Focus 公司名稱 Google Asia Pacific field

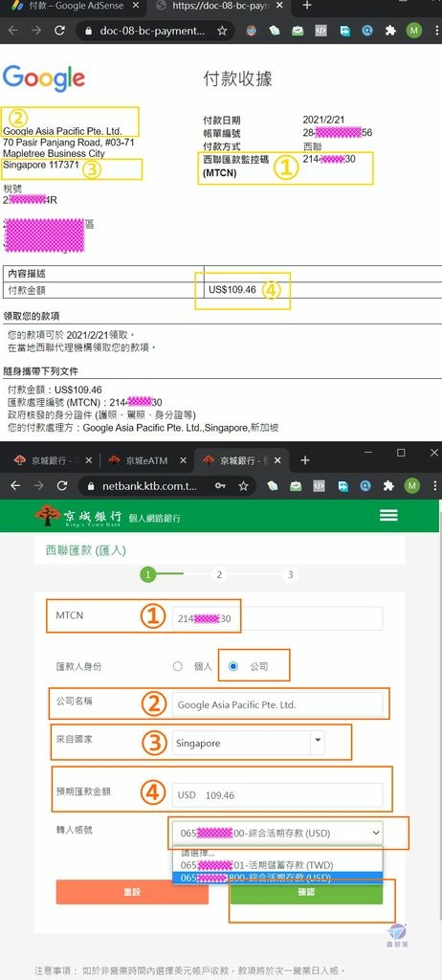point(277,704)
